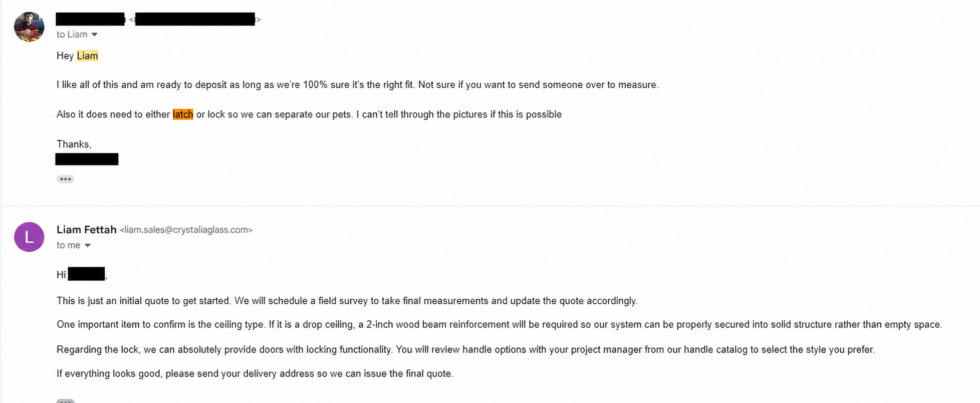Screen dimensions: 980x403
Task: Click the "to Liam" recipient text
Action: pos(72,35)
